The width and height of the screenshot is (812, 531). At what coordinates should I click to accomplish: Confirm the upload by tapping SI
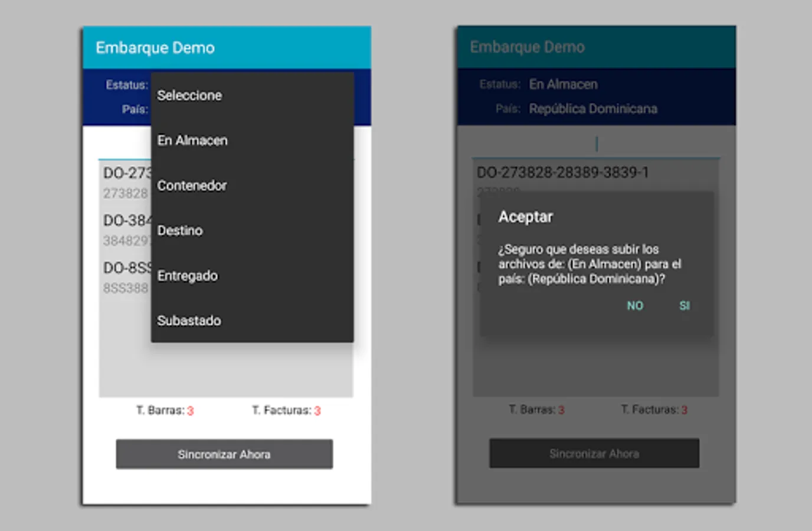pyautogui.click(x=684, y=306)
